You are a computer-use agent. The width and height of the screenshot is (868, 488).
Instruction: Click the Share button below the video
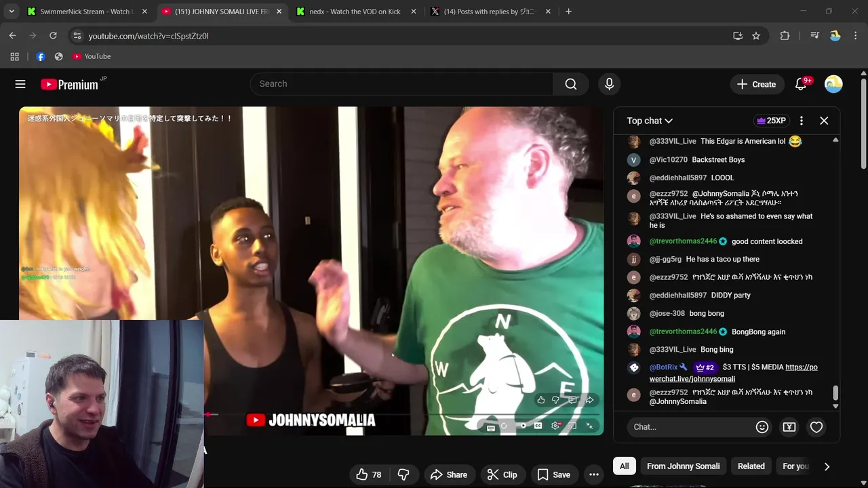449,474
